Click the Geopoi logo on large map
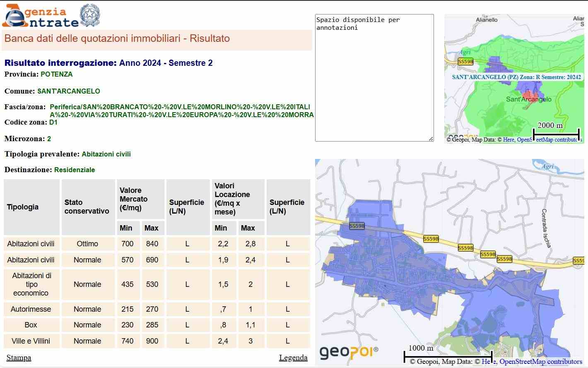 point(349,352)
